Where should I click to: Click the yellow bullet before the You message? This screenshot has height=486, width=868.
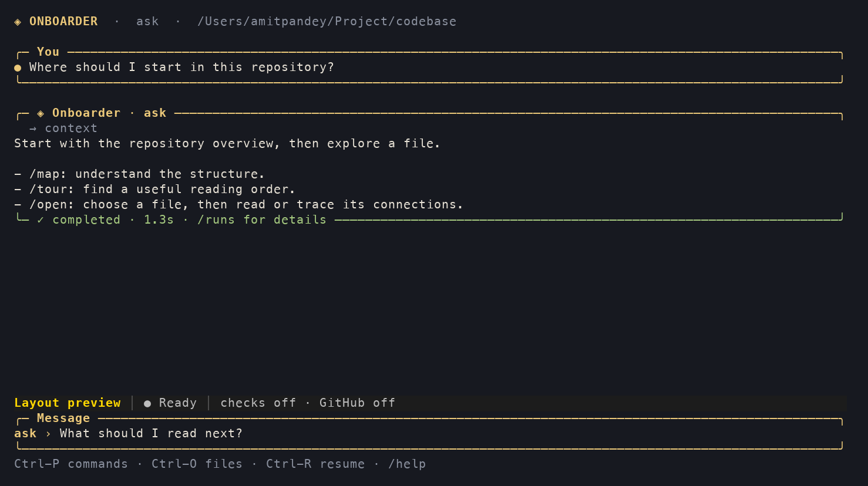(18, 67)
